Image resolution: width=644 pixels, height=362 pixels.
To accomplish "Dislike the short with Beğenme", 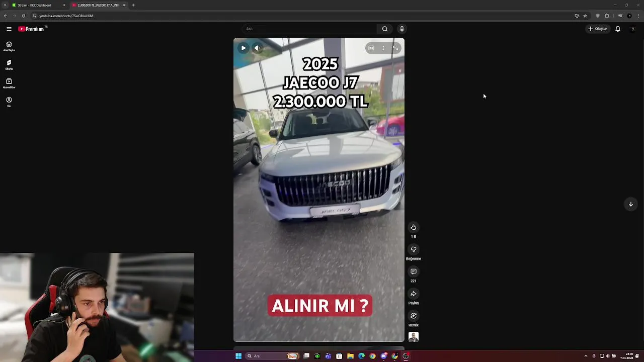I will (414, 249).
